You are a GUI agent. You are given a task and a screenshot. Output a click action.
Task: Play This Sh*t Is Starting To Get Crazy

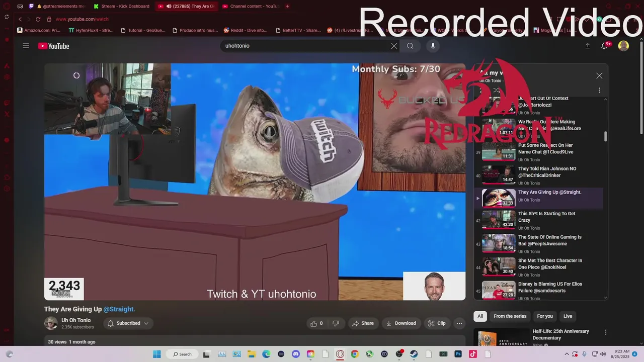tap(538, 220)
